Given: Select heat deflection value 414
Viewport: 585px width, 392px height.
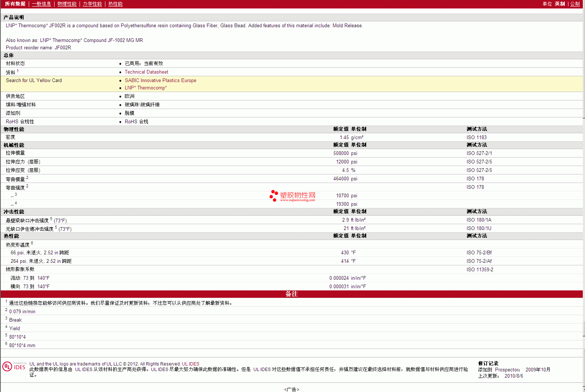Looking at the screenshot, I should point(345,261).
